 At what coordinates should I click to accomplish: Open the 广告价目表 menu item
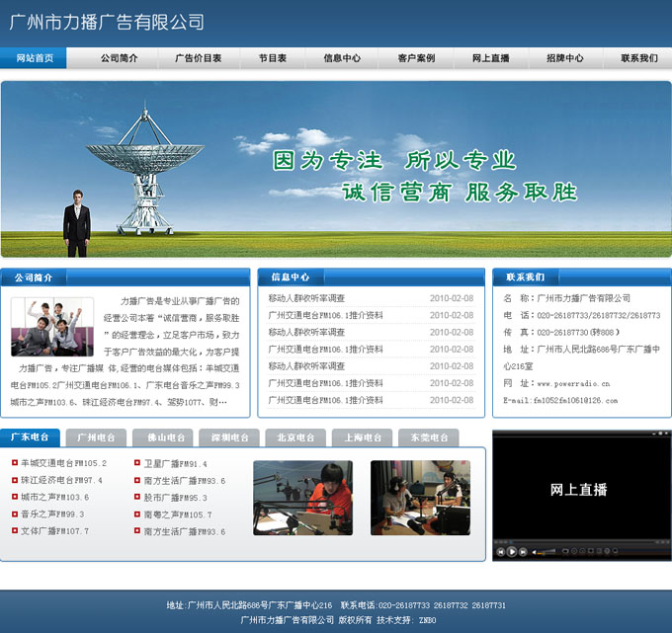tap(198, 58)
